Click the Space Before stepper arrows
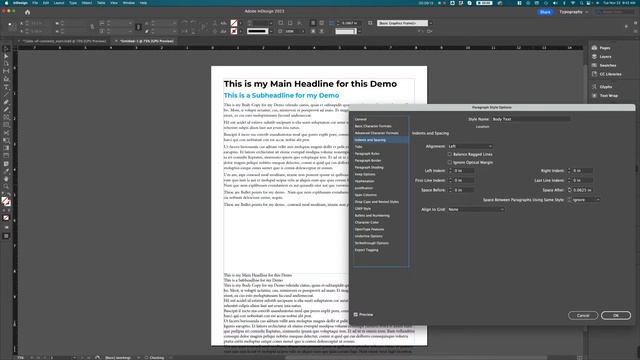Image resolution: width=640 pixels, height=360 pixels. 450,190
